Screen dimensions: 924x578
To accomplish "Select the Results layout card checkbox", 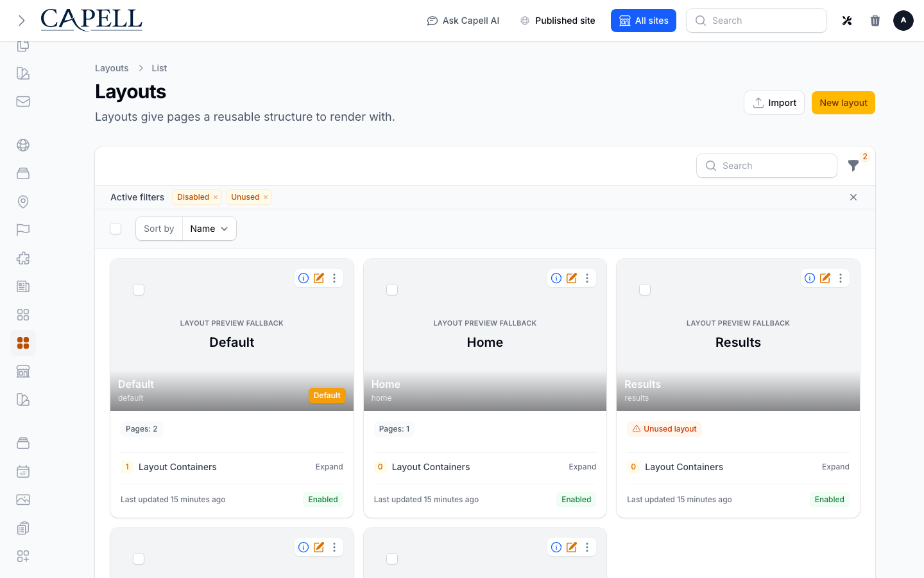I will [x=645, y=290].
